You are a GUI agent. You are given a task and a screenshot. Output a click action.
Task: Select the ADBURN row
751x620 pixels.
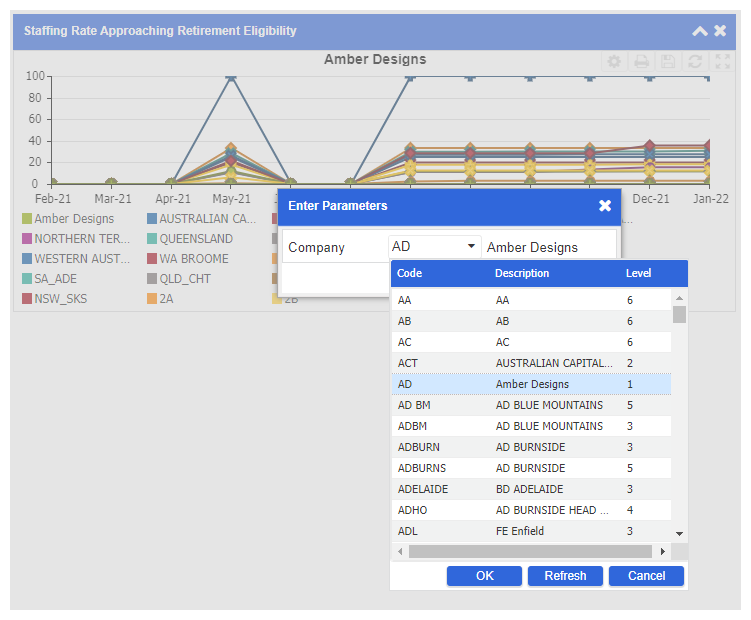point(531,447)
